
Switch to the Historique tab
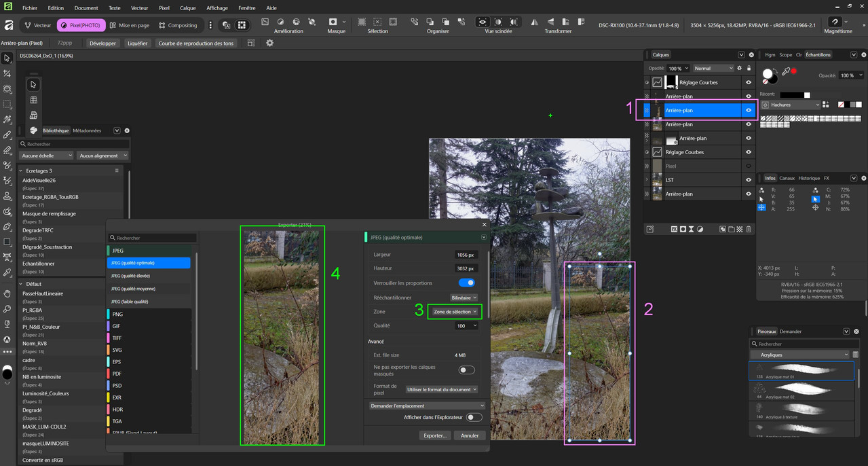809,178
